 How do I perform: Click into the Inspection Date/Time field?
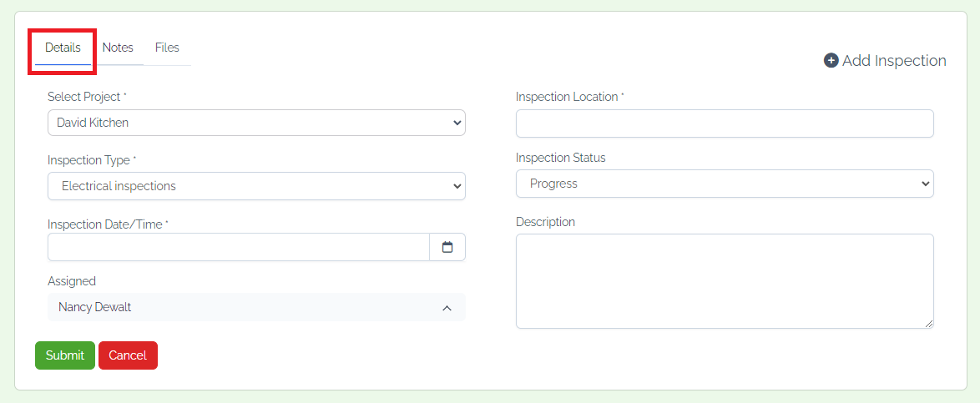pyautogui.click(x=239, y=247)
